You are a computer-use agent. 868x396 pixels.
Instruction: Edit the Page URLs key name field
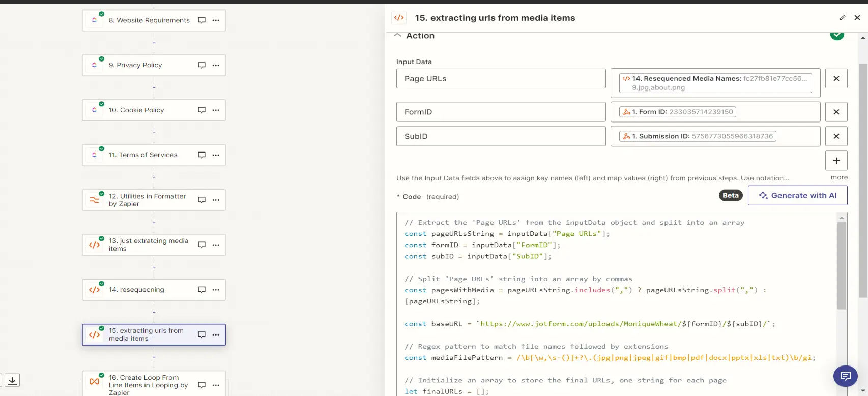pyautogui.click(x=501, y=79)
